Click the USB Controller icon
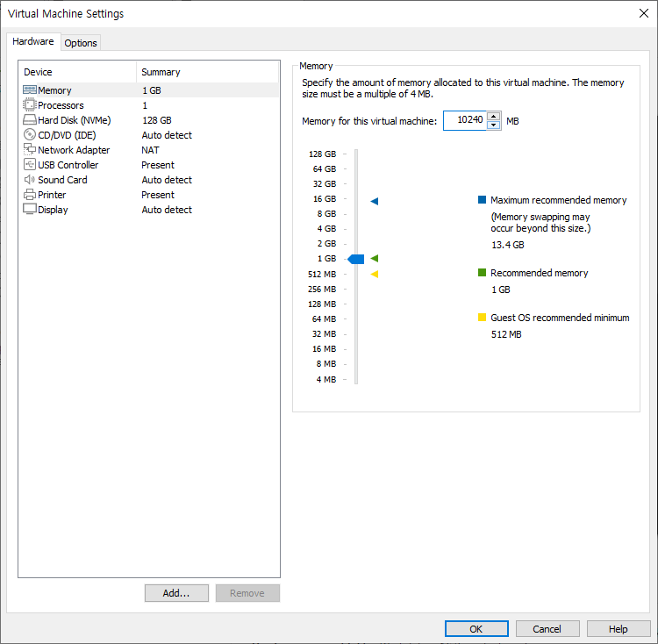658x644 pixels. 29,164
